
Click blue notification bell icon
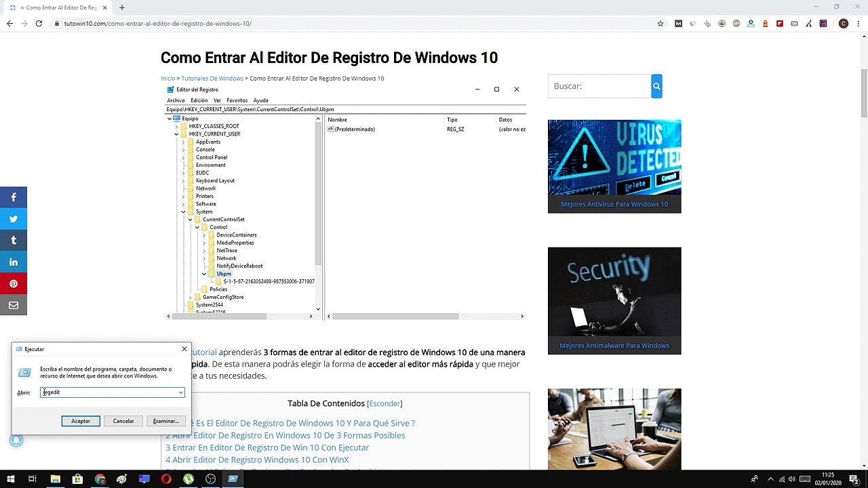click(x=16, y=441)
